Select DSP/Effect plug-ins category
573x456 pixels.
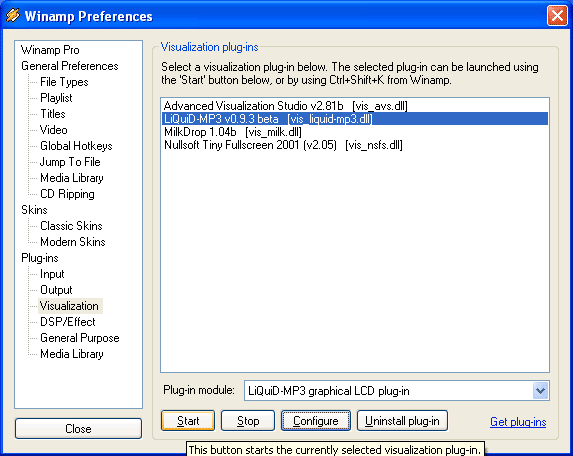coord(68,322)
